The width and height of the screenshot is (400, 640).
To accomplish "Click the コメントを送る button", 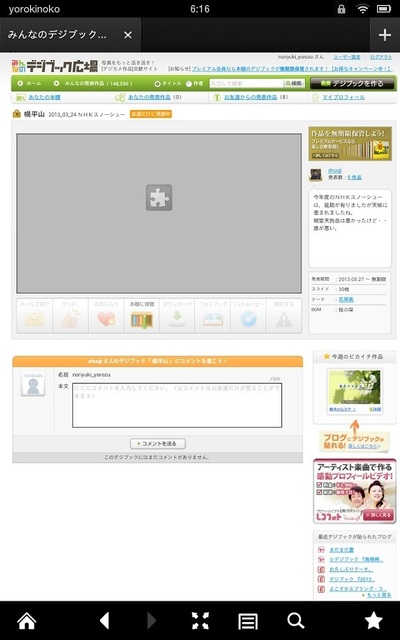I will 158,444.
